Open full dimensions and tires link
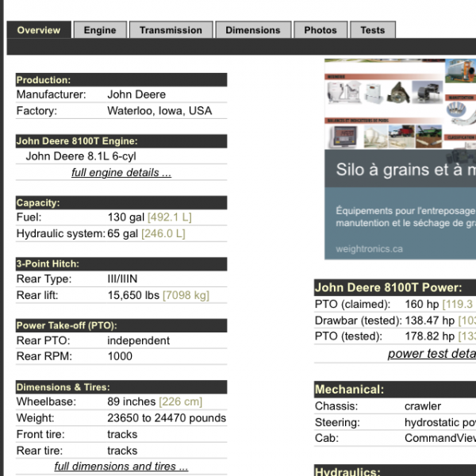476x476 pixels. pyautogui.click(x=121, y=466)
